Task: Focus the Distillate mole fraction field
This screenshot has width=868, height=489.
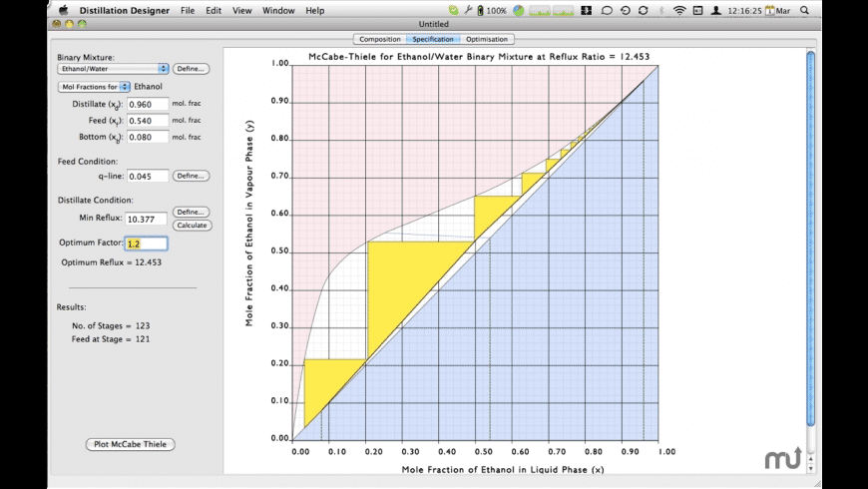Action: coord(148,104)
